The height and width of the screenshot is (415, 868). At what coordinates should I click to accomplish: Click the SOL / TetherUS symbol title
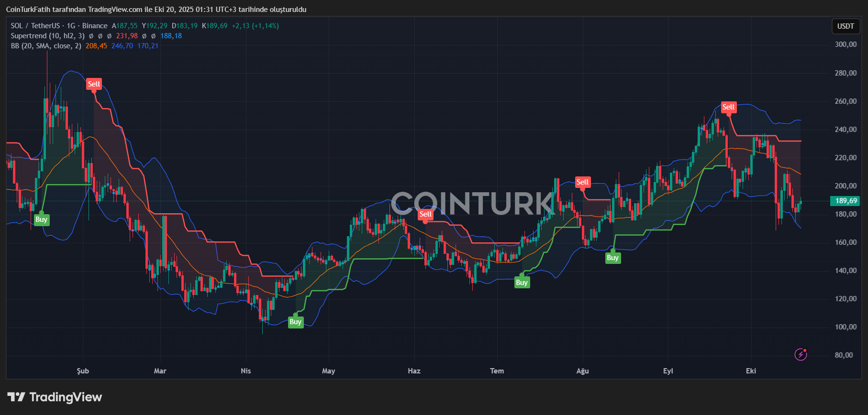[35, 26]
